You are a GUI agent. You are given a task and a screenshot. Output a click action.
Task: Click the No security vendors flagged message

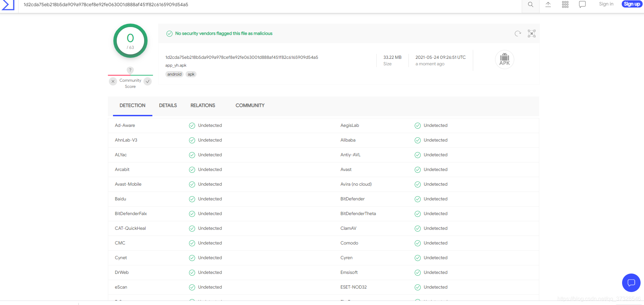click(224, 34)
